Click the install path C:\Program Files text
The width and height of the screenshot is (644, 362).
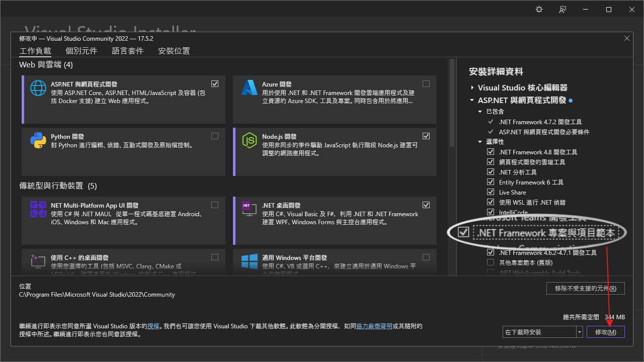(x=97, y=295)
